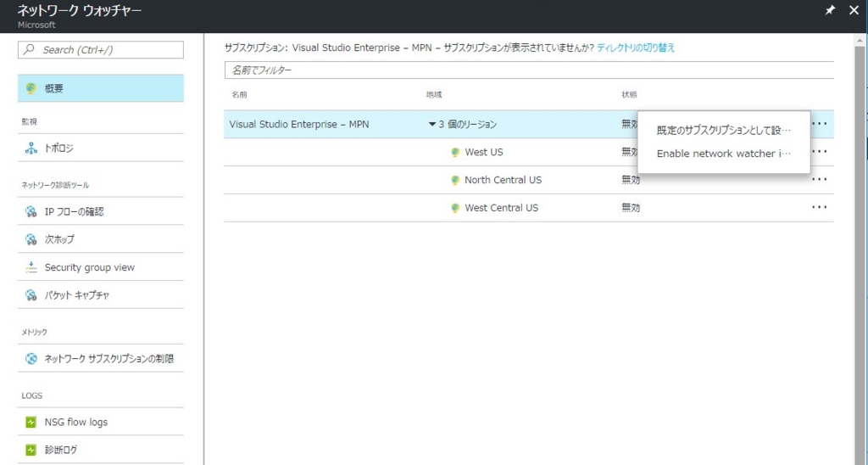Viewport: 868px width, 465px height.
Task: Collapse the 3 個のリージョン triangle
Action: (x=432, y=124)
